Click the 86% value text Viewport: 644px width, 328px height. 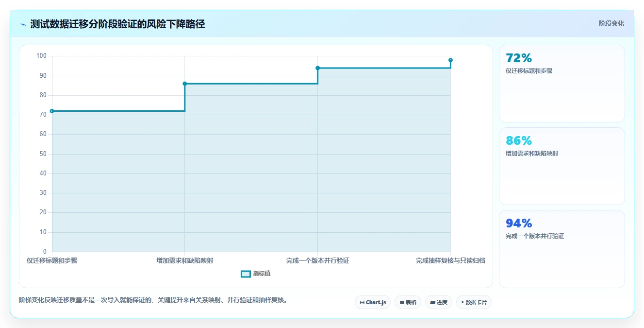click(x=519, y=141)
